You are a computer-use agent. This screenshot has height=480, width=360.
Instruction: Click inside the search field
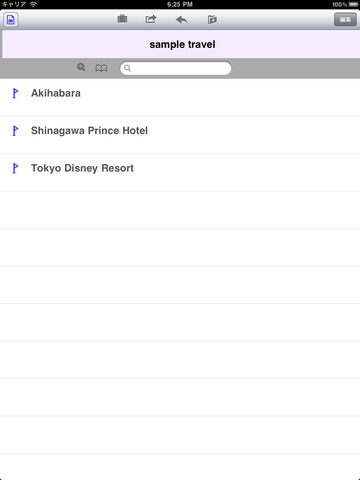tap(176, 68)
